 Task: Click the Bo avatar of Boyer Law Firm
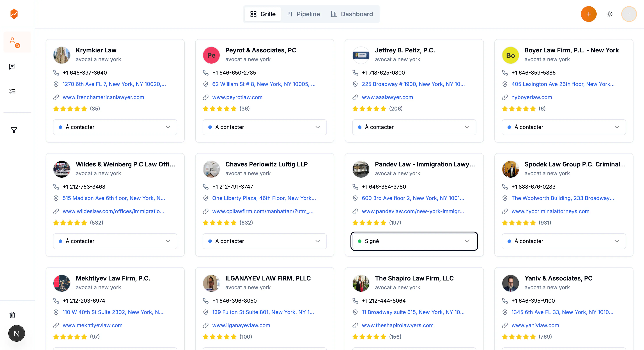click(511, 55)
